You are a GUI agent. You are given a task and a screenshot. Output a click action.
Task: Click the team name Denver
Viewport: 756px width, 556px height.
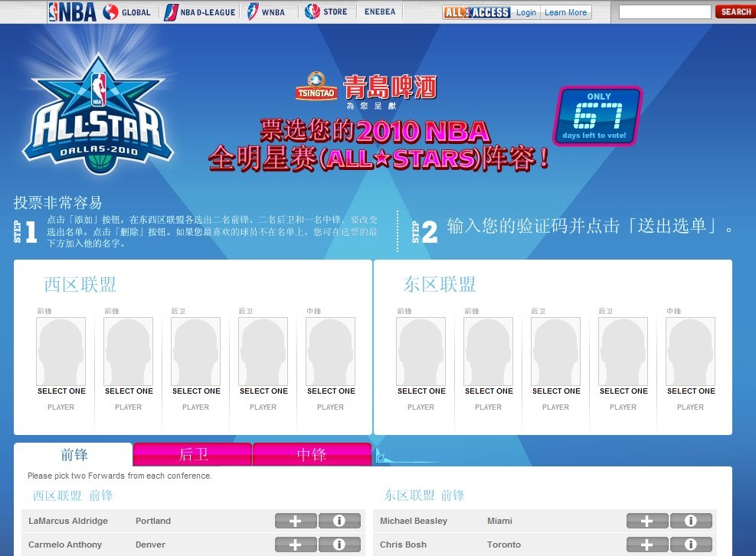(150, 545)
